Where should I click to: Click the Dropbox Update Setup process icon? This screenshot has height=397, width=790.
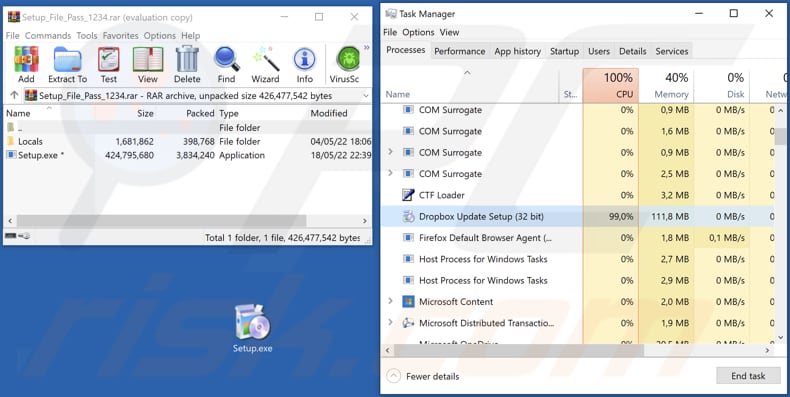coord(408,216)
